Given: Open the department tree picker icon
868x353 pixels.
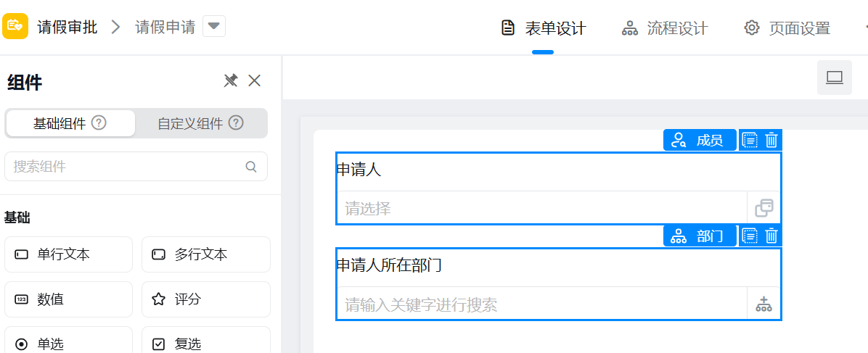Looking at the screenshot, I should pos(763,304).
